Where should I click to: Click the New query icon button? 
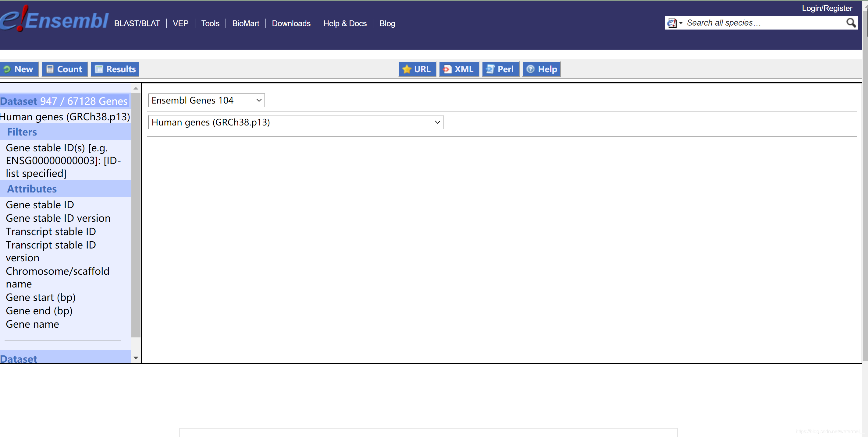click(x=19, y=69)
